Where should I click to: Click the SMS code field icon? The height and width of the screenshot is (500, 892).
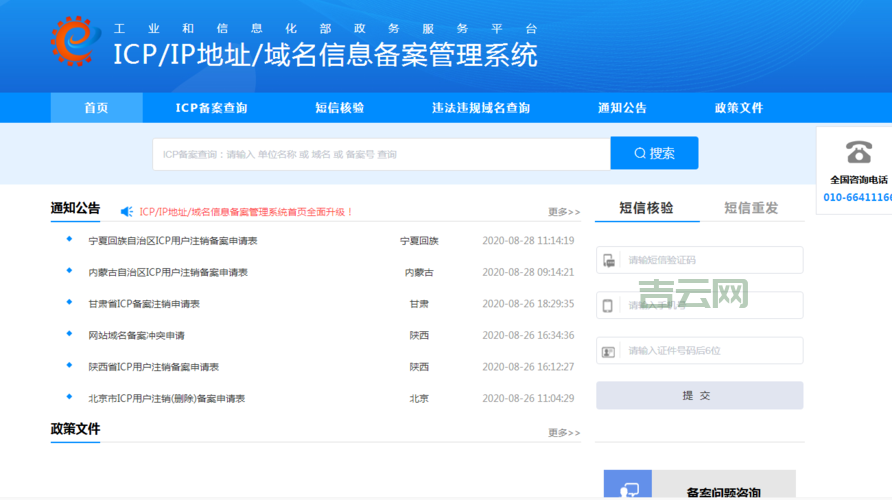[609, 261]
